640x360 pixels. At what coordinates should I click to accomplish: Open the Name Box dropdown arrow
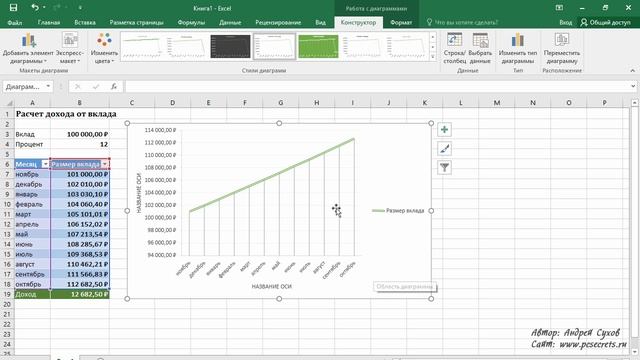click(48, 86)
